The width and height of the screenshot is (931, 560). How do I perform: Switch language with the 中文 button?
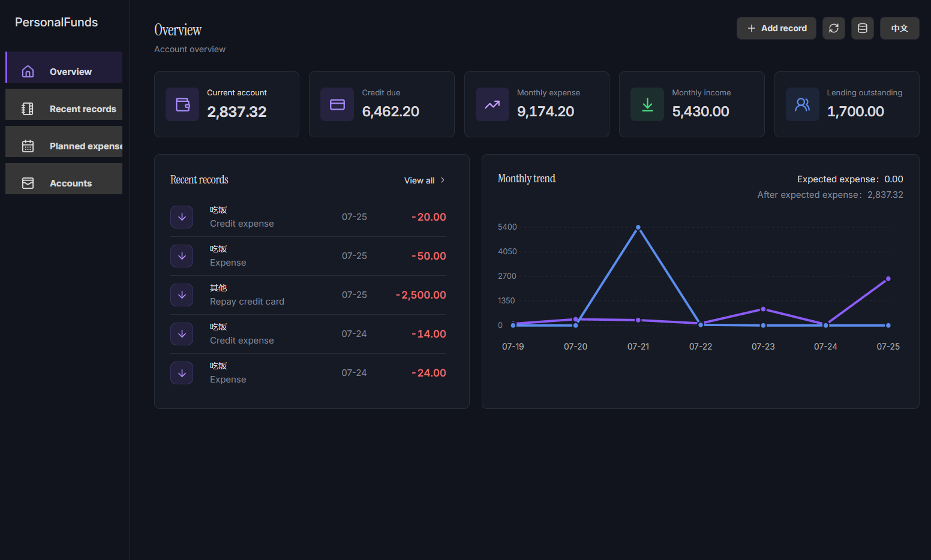(900, 28)
